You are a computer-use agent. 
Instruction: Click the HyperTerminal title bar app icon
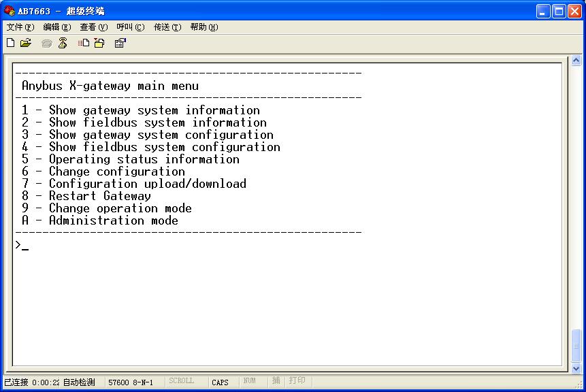point(10,11)
